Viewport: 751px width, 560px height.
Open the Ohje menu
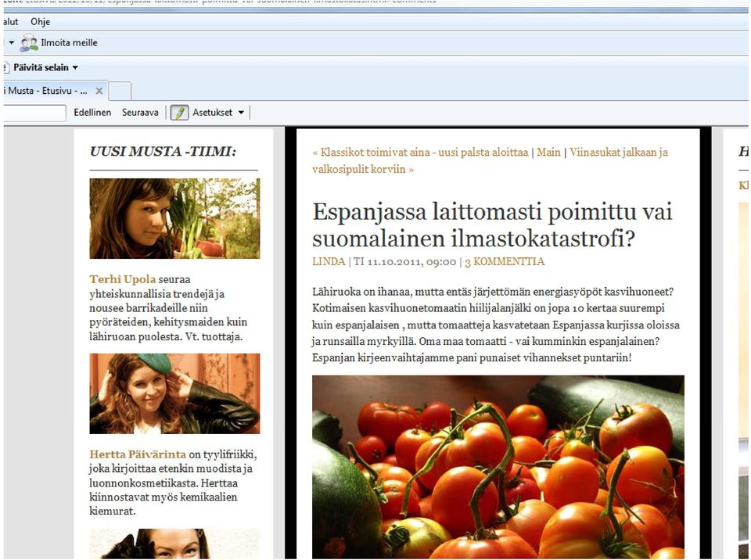click(40, 22)
